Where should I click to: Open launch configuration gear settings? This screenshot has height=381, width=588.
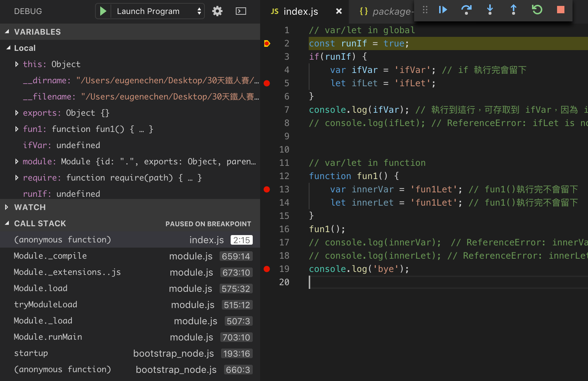pyautogui.click(x=217, y=11)
